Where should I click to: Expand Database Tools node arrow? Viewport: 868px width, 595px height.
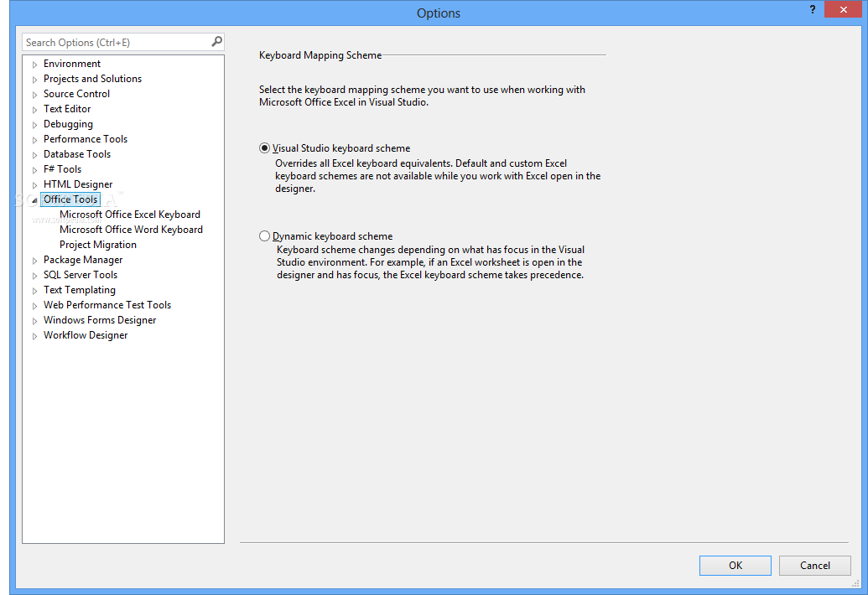point(34,155)
